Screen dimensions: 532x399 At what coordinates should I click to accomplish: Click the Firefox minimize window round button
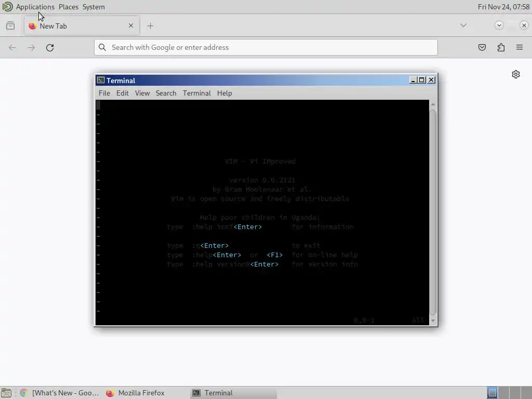pos(499,25)
